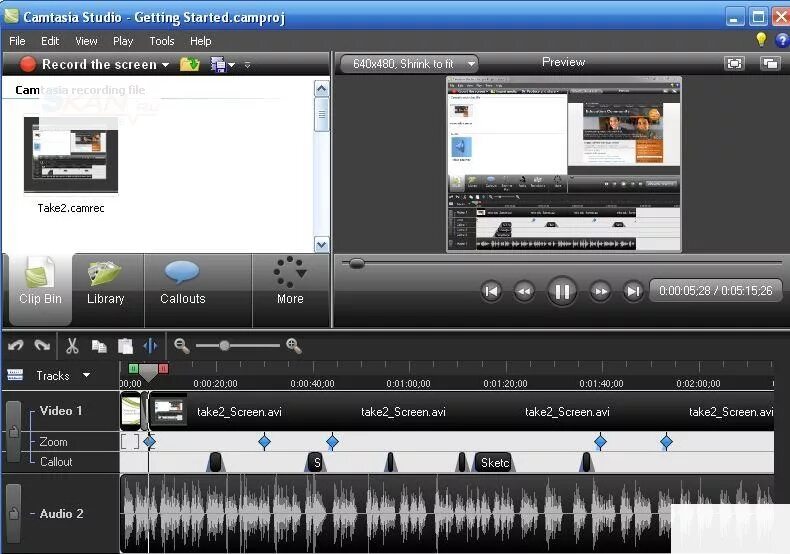
Task: Click the scissors cut icon
Action: (x=72, y=346)
